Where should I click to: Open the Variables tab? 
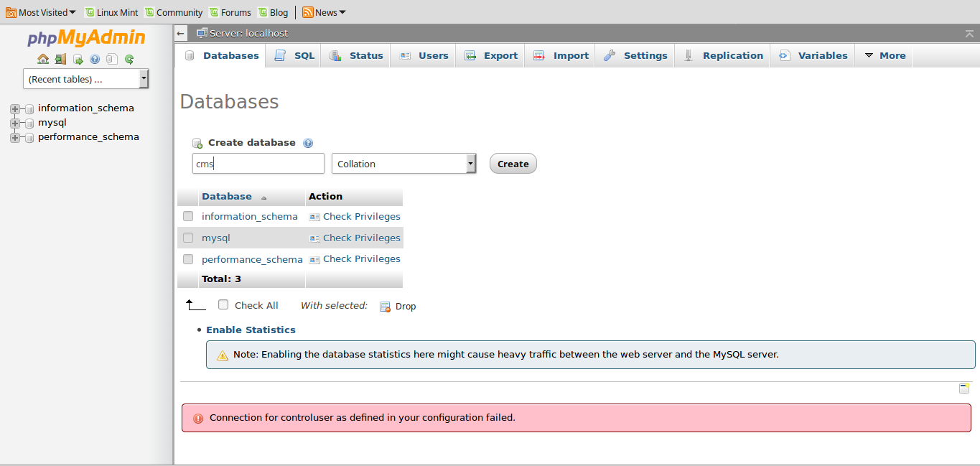click(813, 55)
